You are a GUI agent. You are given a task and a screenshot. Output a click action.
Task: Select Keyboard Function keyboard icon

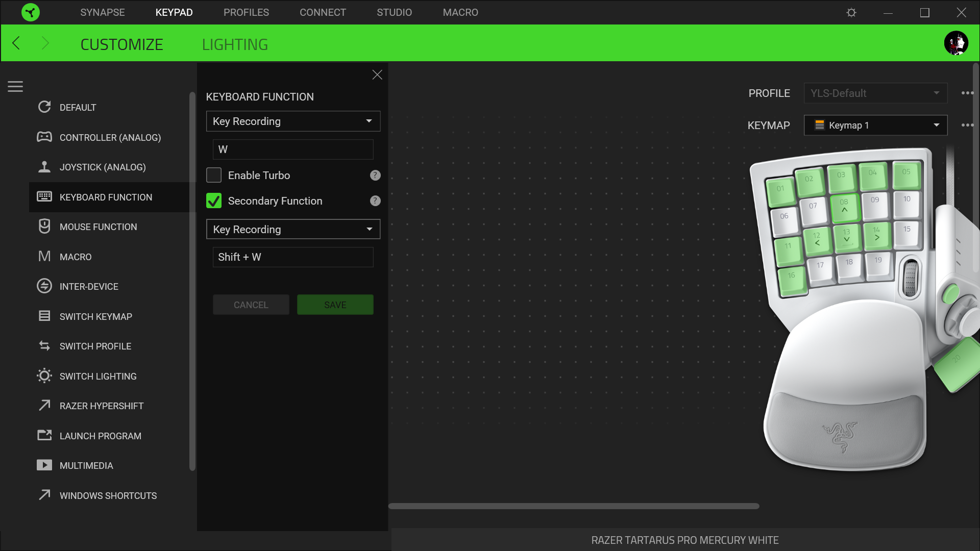point(44,196)
